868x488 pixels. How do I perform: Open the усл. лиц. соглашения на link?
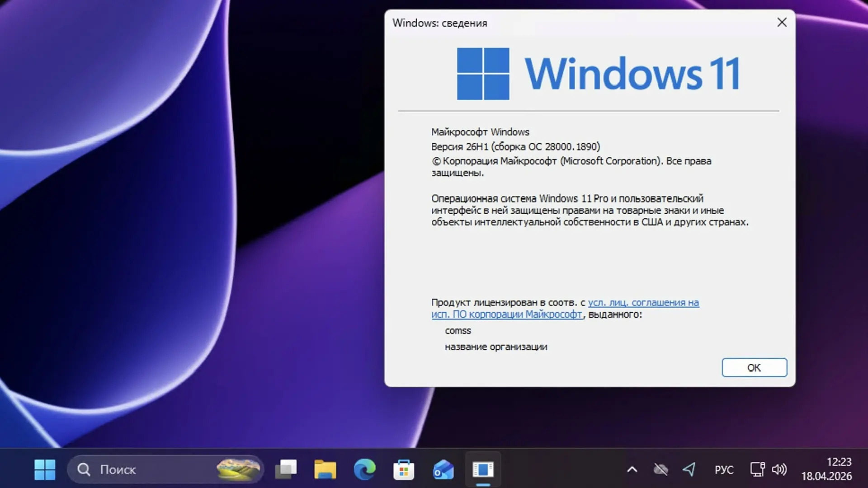tap(643, 302)
